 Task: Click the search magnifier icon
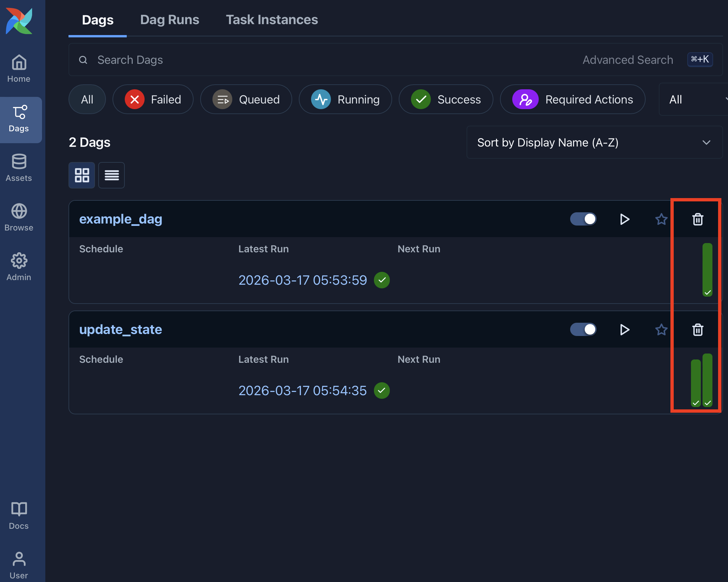[83, 60]
